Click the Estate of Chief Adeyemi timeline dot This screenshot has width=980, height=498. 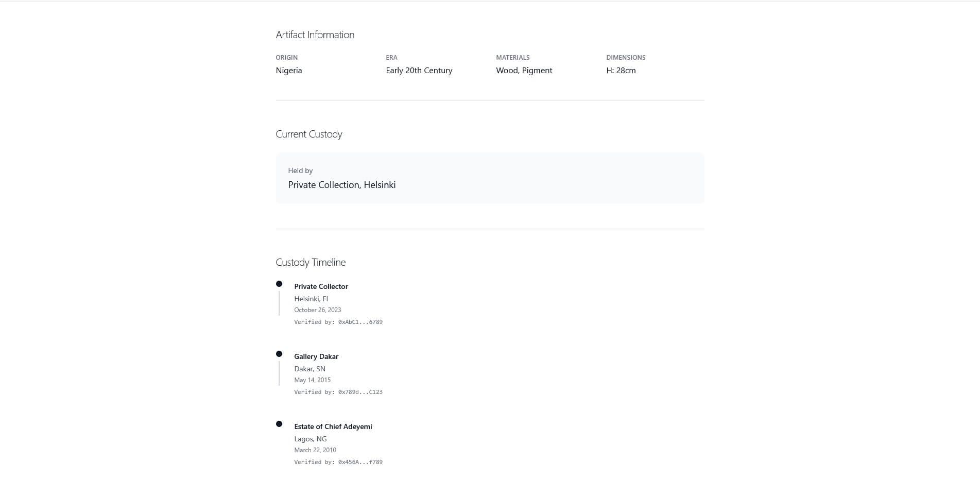pyautogui.click(x=279, y=424)
